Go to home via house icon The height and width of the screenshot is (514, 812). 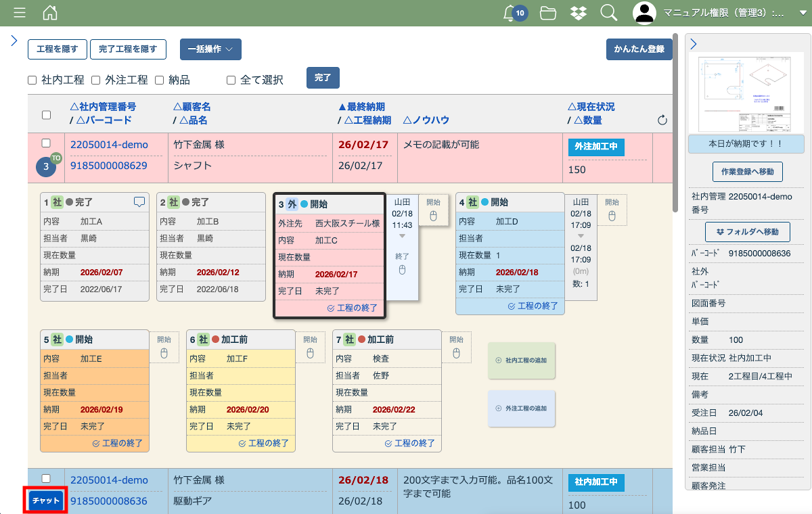click(50, 13)
